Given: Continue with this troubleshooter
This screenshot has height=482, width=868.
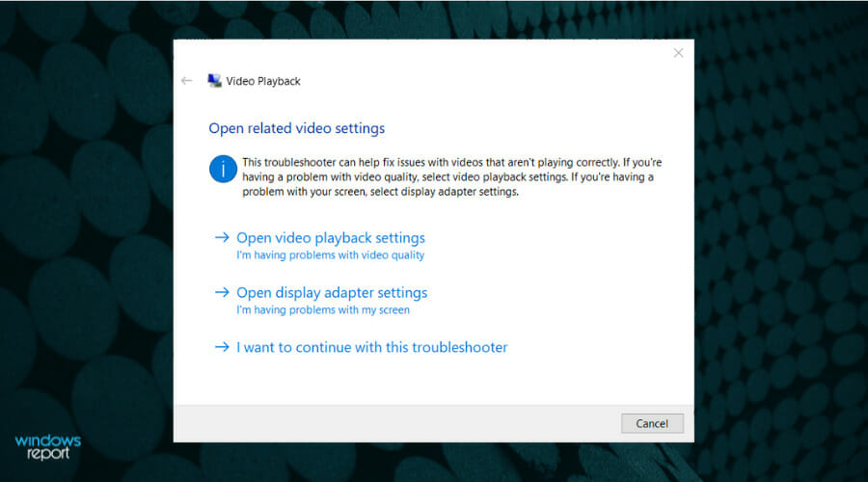Looking at the screenshot, I should [x=371, y=348].
